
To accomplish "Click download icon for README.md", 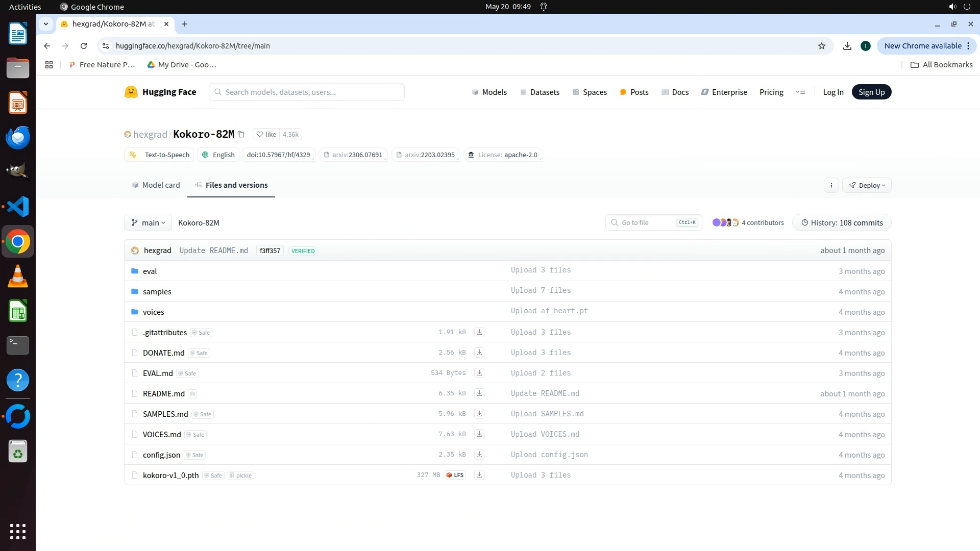I will coord(479,393).
